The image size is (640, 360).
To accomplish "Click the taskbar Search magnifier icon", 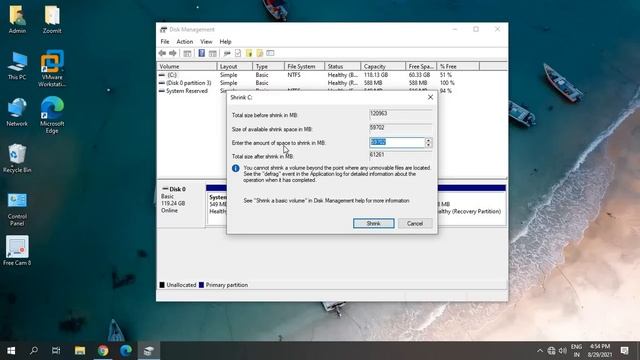I will [x=34, y=351].
